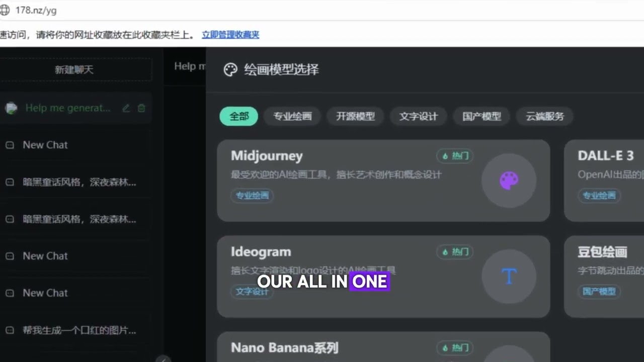Viewport: 644px width, 362px height.
Task: Click the blue T icon on Ideogram card
Action: coord(509,276)
